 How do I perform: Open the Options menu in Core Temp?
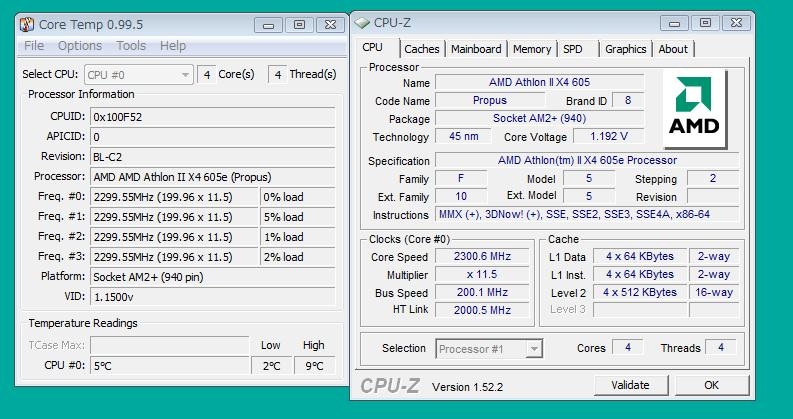pos(80,46)
